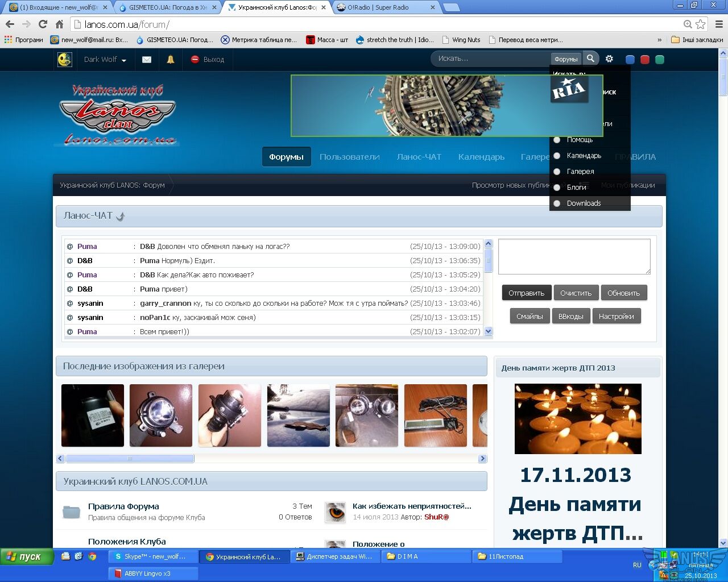Expand the Dark Wolf user dropdown
The image size is (728, 582).
coord(105,60)
